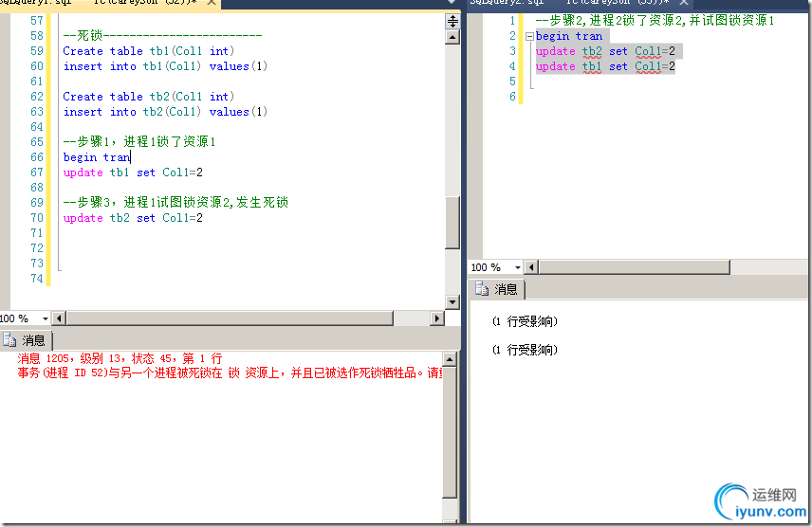Click the left editor's vertical scrollbar thumb
812x527 pixels.
tap(452, 223)
